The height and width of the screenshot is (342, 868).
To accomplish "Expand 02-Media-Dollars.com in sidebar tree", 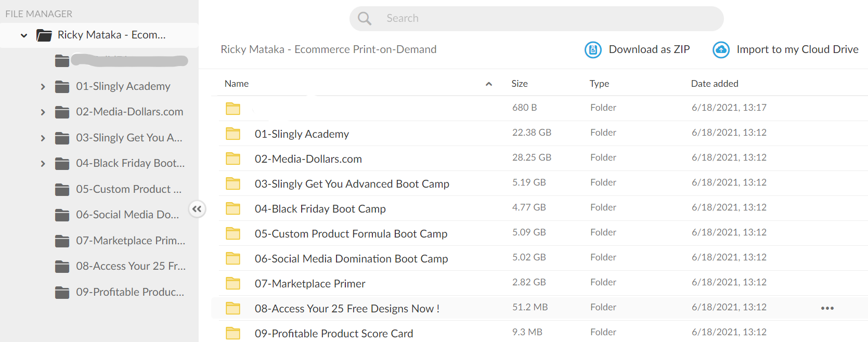I will (x=43, y=112).
